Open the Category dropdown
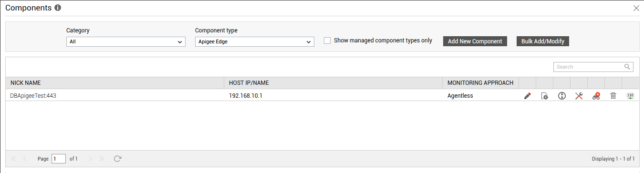644x173 pixels. (126, 42)
